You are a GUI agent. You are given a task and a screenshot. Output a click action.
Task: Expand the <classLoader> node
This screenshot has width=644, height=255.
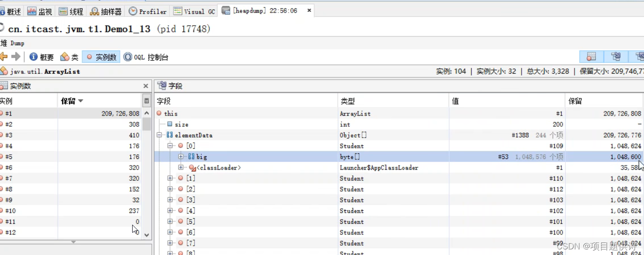(181, 167)
